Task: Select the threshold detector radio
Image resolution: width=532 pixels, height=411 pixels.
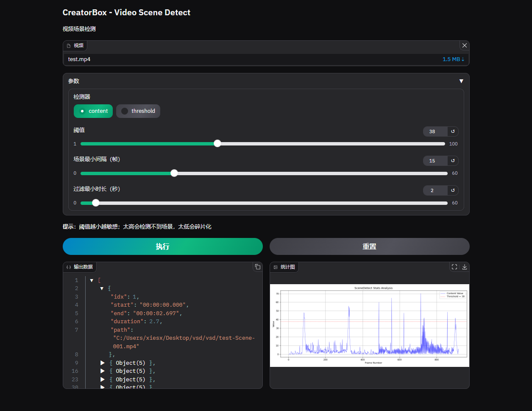Action: [138, 111]
